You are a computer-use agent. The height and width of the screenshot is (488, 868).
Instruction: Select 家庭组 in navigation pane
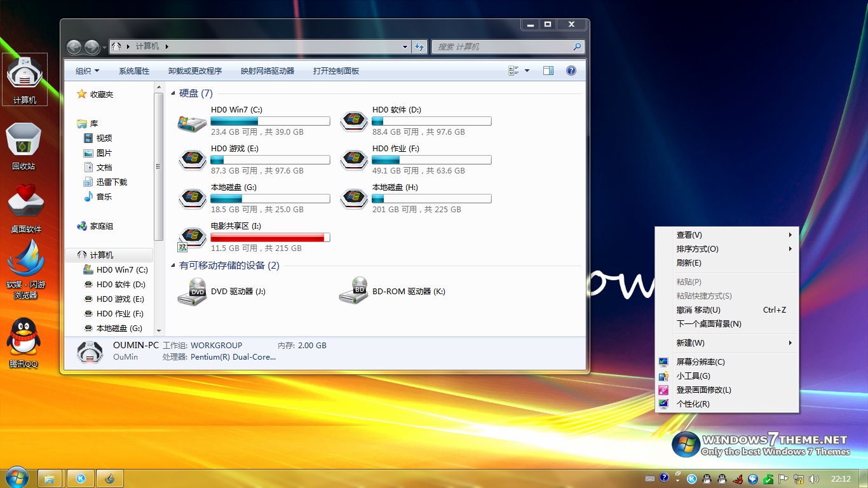tap(95, 226)
